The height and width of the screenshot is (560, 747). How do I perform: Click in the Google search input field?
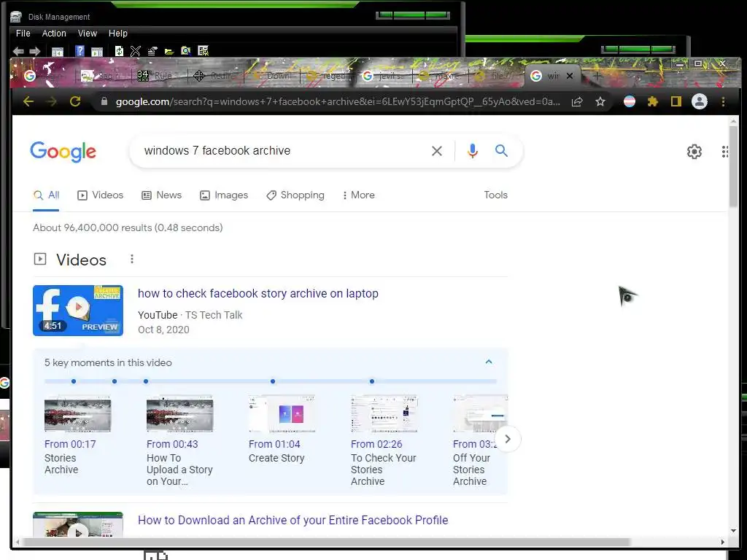coord(281,151)
